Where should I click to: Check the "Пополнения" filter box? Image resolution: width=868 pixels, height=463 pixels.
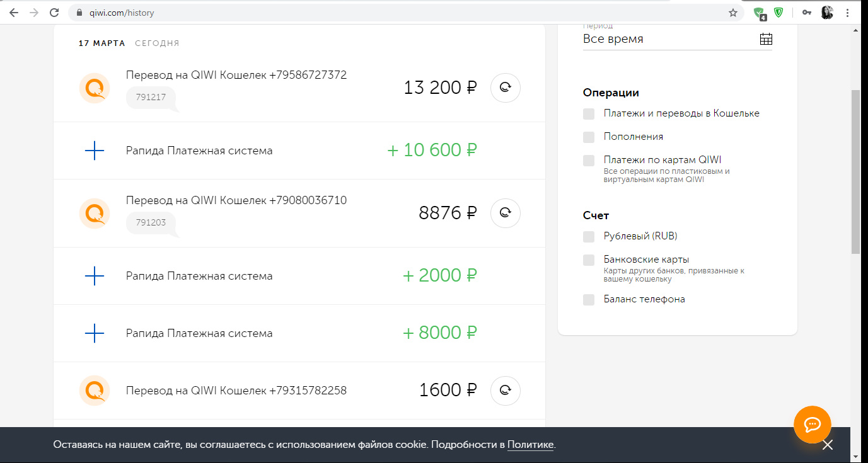[589, 137]
